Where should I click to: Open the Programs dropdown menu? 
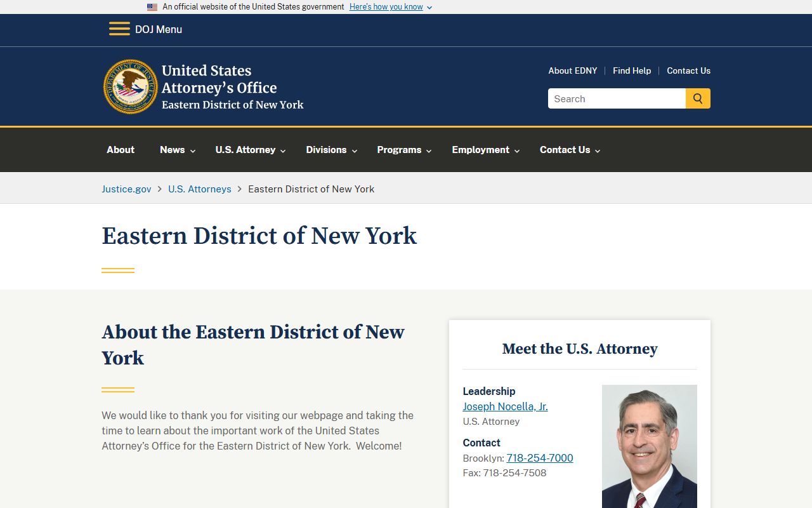point(404,150)
